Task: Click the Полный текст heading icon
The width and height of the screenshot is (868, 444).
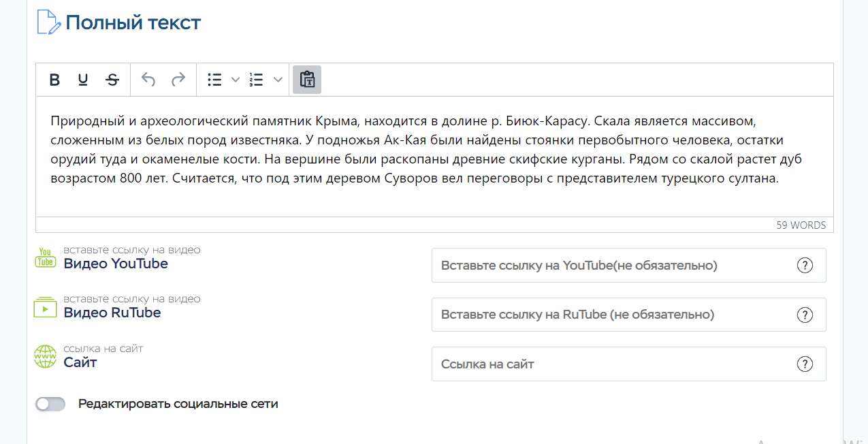Action: 48,22
